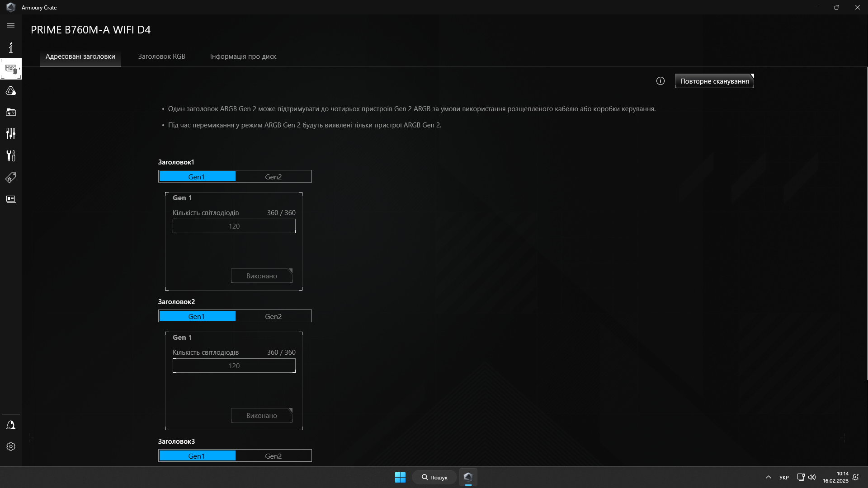Show hidden system tray icons

pos(768,477)
